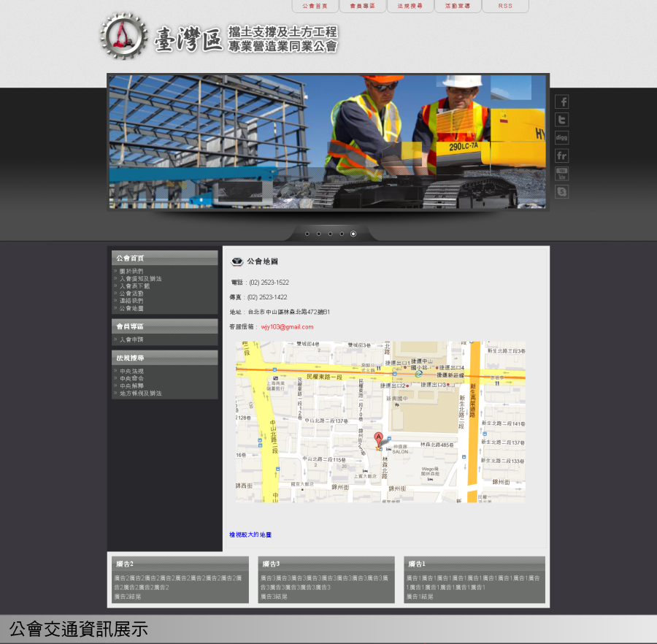Open the Facebook social icon
The width and height of the screenshot is (657, 644).
tap(561, 101)
